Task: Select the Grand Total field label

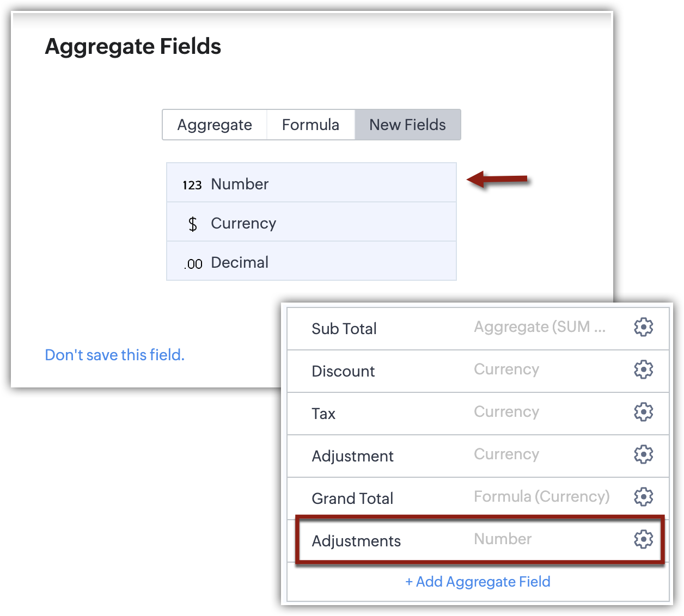Action: coord(352,498)
